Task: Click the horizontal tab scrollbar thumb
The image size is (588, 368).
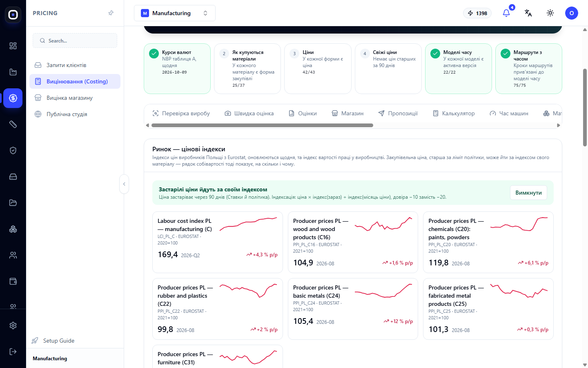Action: pos(262,126)
